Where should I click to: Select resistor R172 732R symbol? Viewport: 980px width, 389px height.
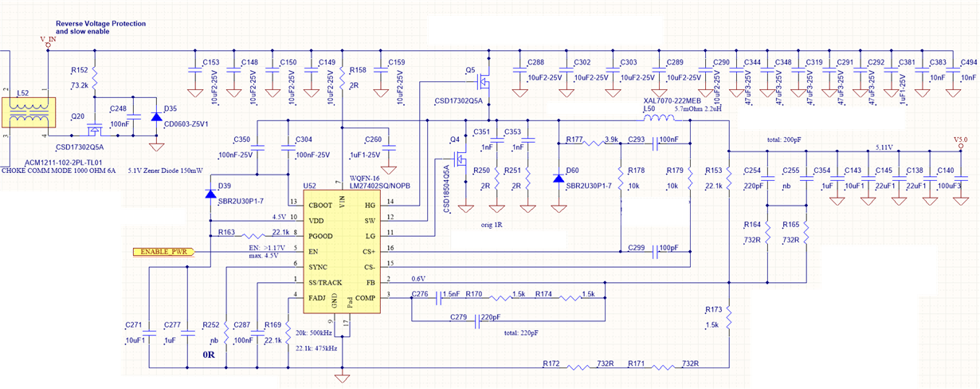(579, 368)
